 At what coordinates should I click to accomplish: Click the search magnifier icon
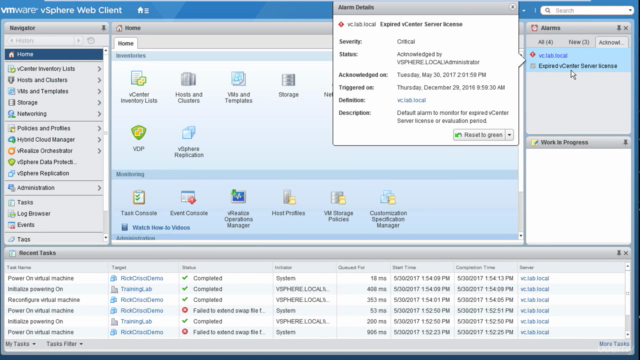tap(548, 10)
